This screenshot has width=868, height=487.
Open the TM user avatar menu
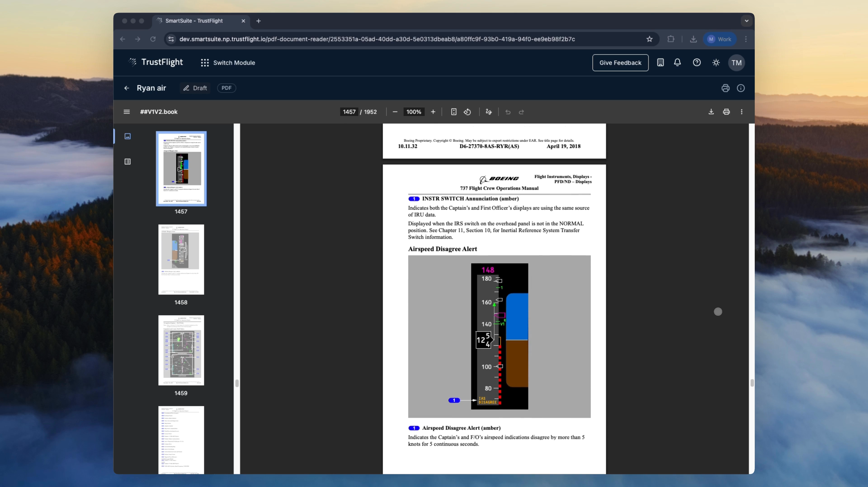coord(737,63)
